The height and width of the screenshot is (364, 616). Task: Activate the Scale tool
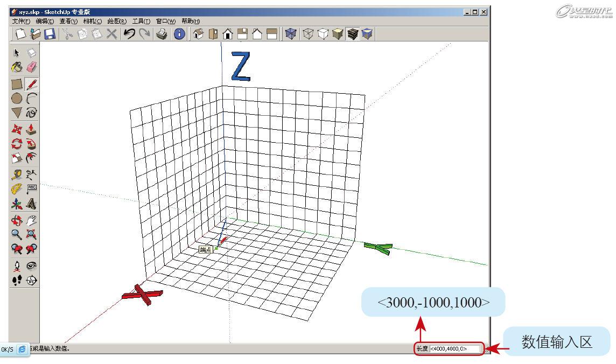[17, 158]
